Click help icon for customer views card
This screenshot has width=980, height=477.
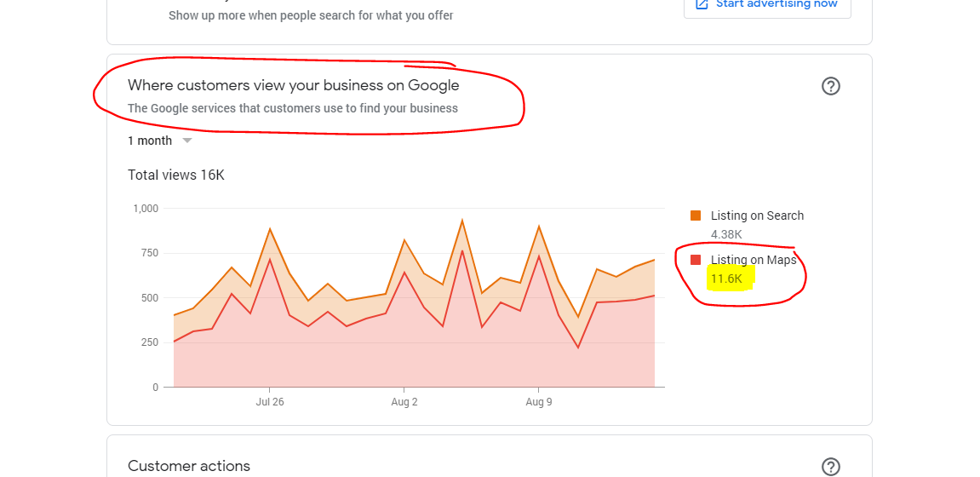point(830,86)
